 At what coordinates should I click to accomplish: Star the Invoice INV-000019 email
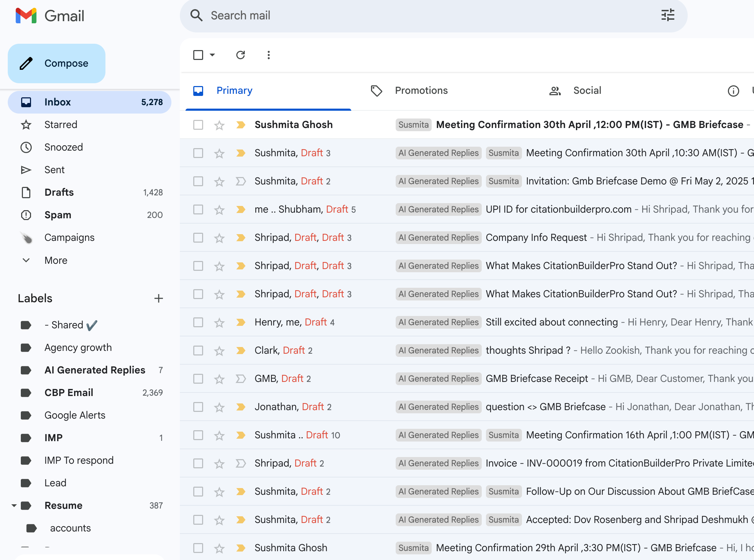pyautogui.click(x=219, y=463)
